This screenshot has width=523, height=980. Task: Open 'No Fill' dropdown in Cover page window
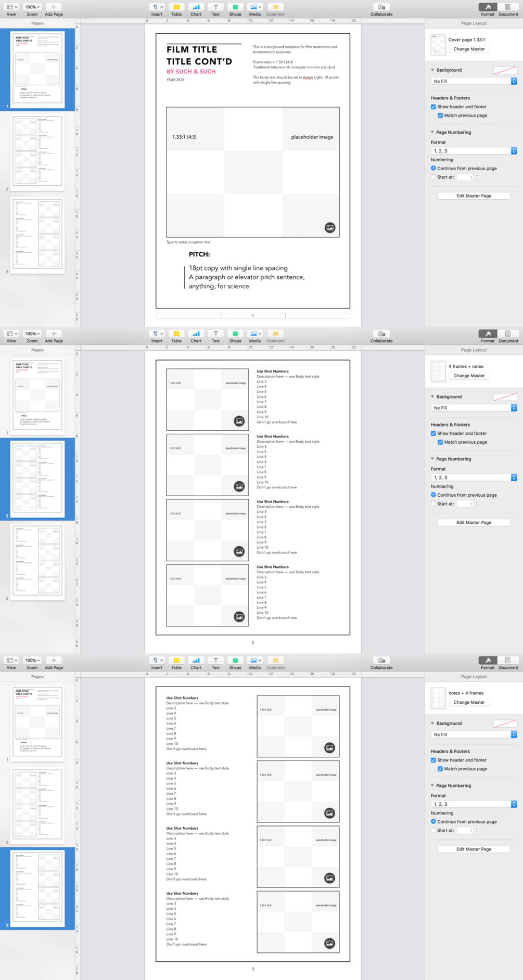click(x=474, y=81)
